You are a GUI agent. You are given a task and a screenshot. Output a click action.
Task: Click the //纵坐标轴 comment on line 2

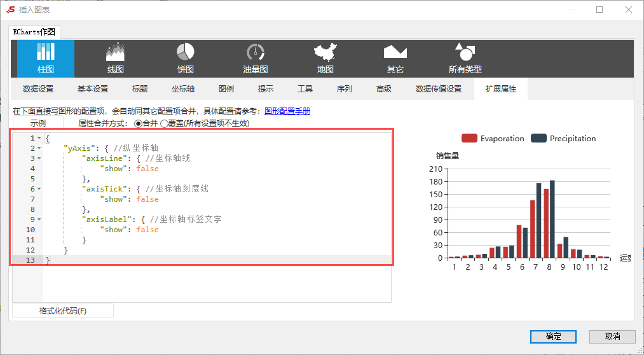pos(136,148)
